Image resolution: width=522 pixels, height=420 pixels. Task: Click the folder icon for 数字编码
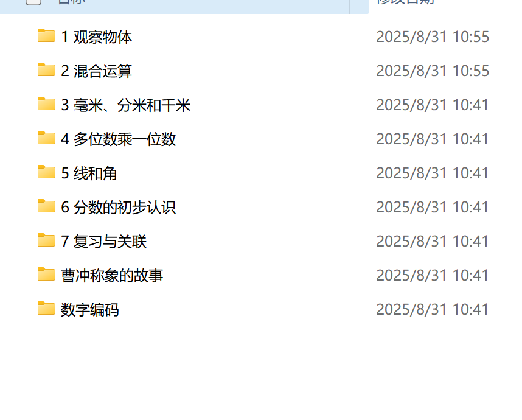point(46,309)
